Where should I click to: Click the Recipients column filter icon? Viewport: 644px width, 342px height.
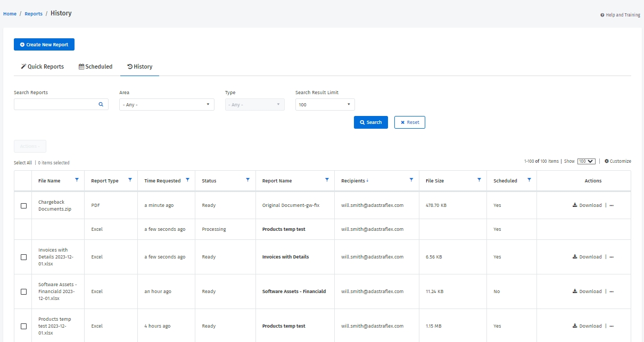pos(411,180)
